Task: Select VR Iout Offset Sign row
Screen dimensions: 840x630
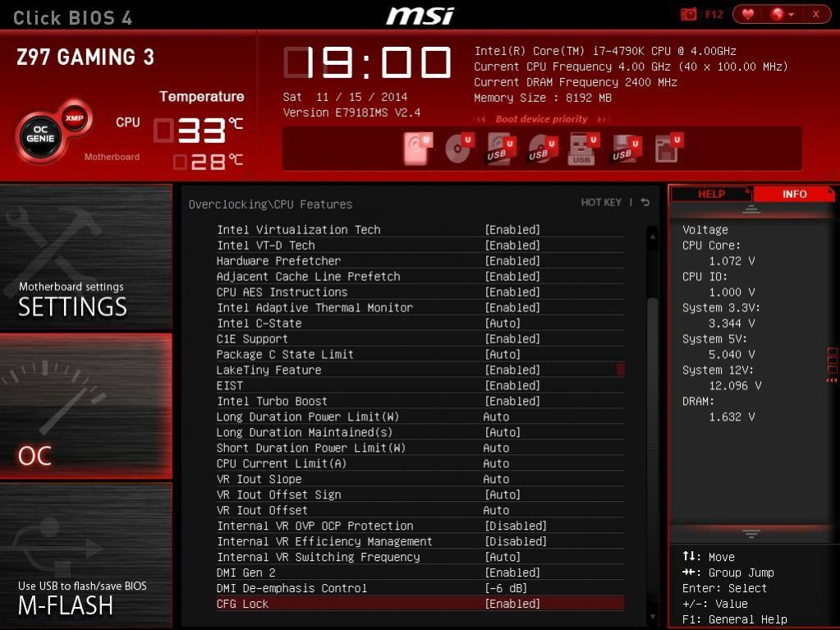Action: [420, 494]
